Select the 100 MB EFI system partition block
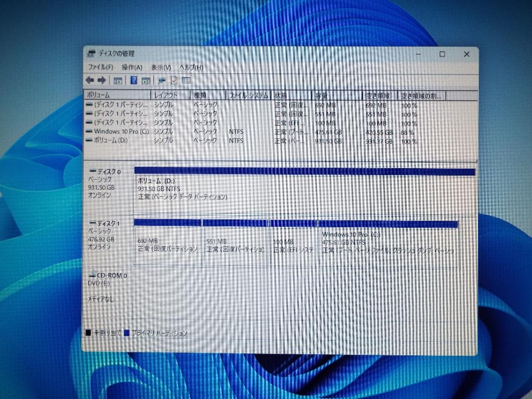The image size is (532, 399). tap(293, 242)
